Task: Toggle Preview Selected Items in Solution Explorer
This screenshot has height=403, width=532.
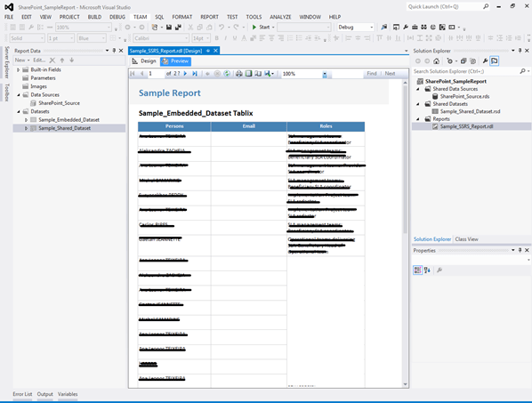Action: (495, 61)
